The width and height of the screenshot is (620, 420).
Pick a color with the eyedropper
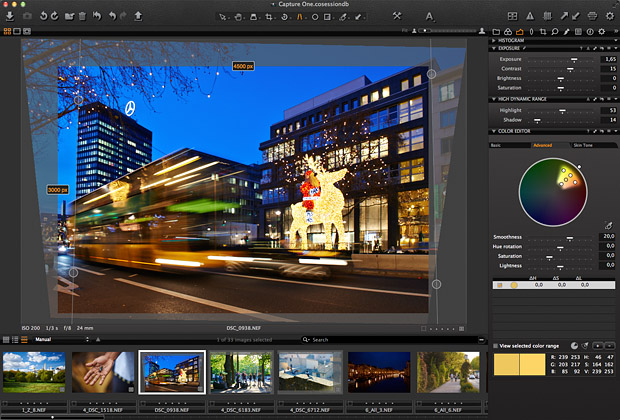coord(609,225)
